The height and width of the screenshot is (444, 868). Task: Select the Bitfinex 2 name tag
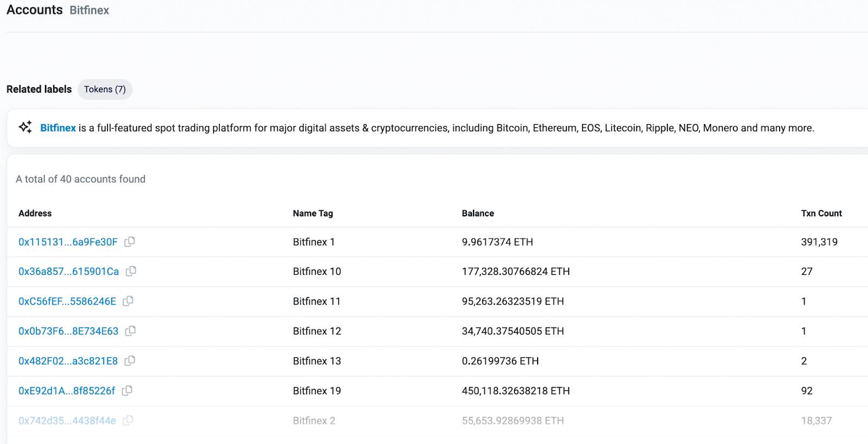click(314, 420)
